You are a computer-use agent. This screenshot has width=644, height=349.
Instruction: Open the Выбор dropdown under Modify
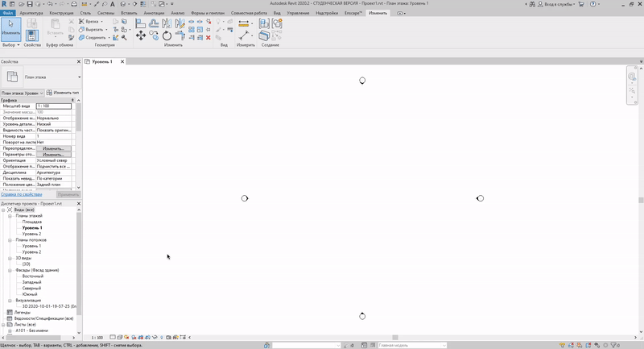coord(10,45)
